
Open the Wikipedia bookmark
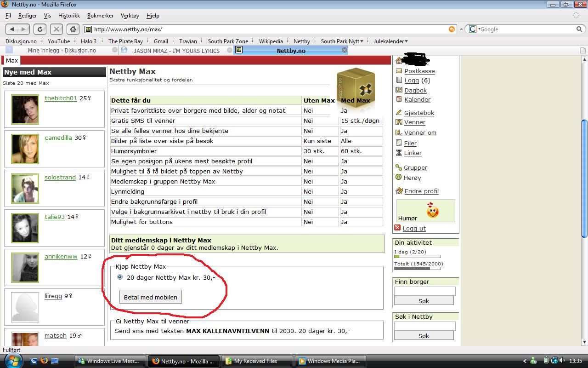271,41
